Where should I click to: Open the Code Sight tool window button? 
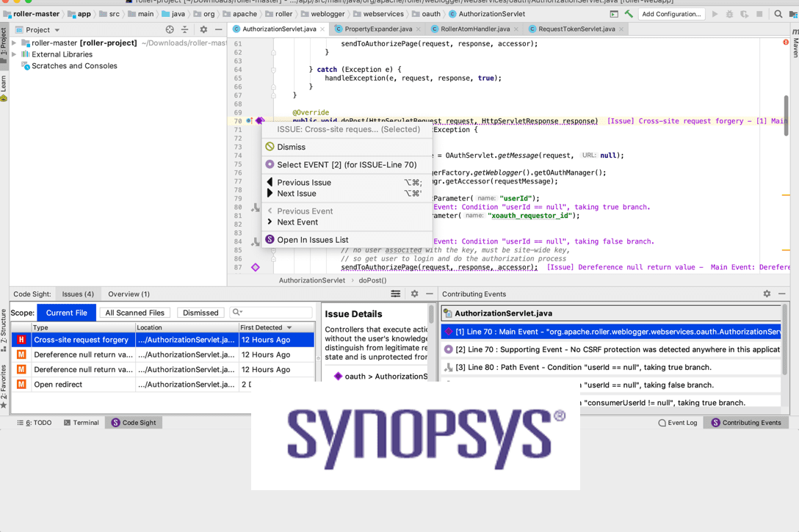[134, 423]
